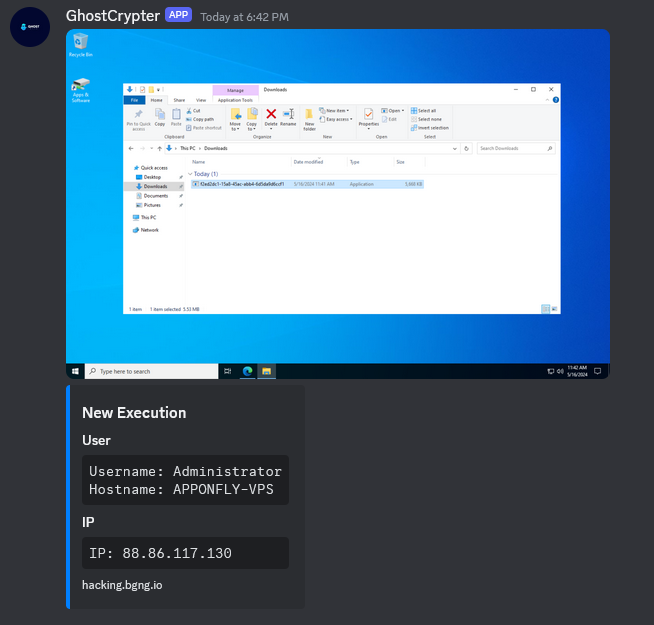Click File Explorer taskbar icon
Viewport: 654px width, 625px height.
(x=267, y=371)
